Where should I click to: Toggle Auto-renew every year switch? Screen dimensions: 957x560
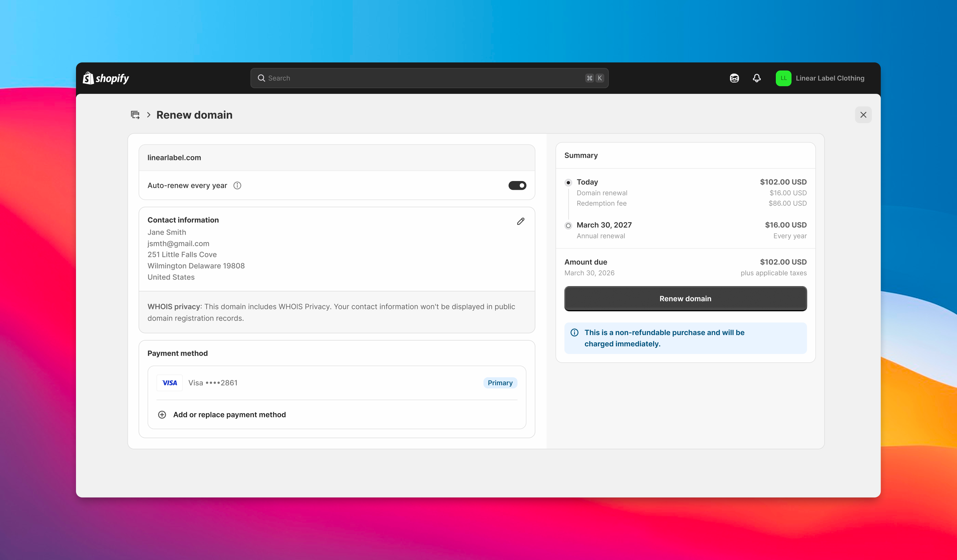[x=517, y=185]
